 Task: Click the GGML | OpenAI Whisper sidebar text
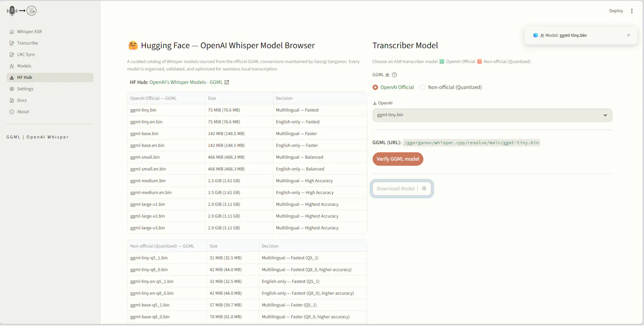(x=37, y=137)
